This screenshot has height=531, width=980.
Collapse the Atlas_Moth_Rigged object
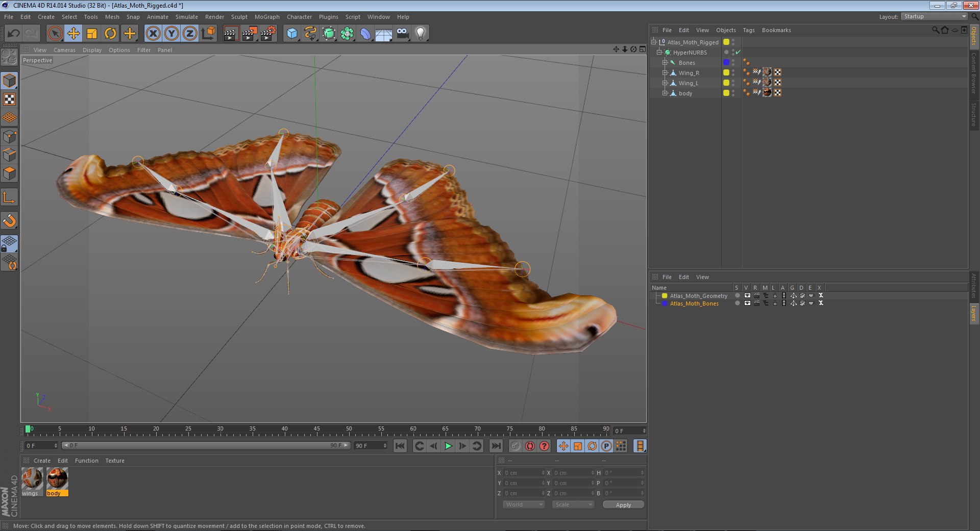point(654,42)
